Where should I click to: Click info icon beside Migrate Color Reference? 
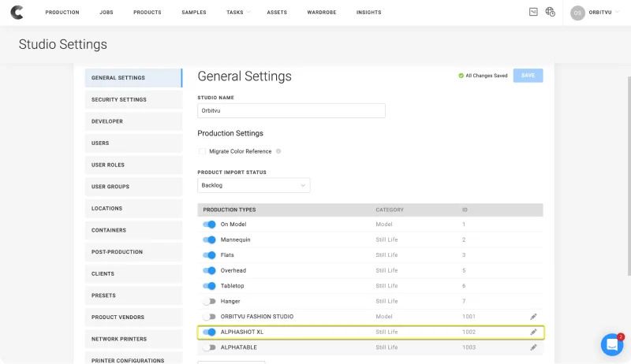(x=278, y=151)
